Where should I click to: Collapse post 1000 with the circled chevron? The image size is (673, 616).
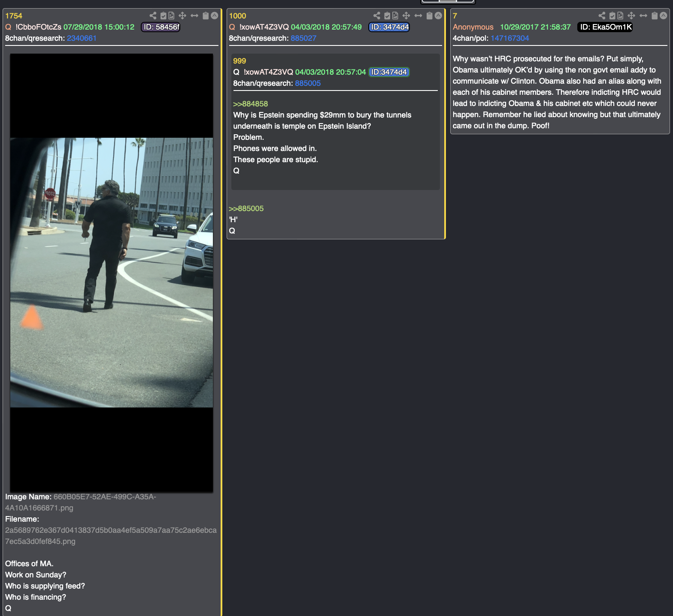pos(438,15)
